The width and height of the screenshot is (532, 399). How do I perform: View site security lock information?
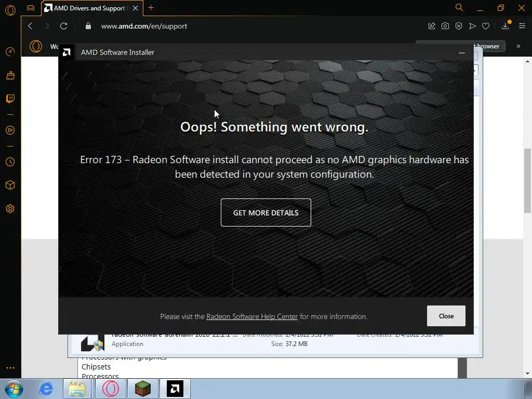coord(88,26)
